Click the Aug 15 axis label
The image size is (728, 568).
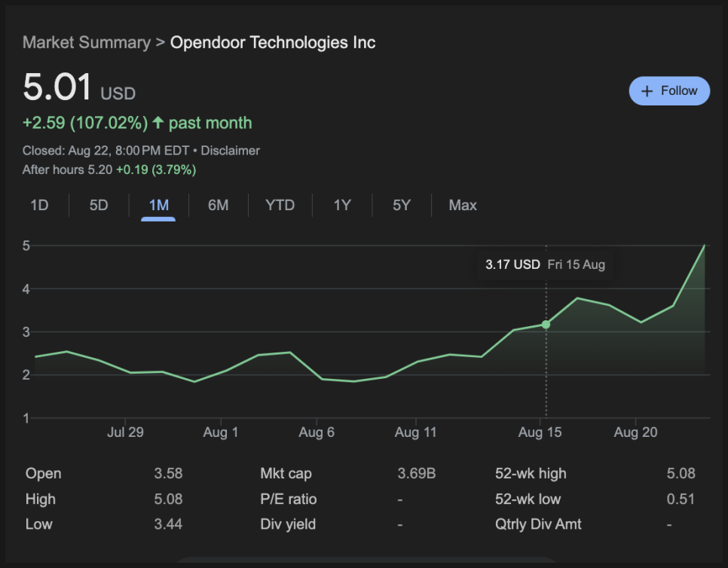[540, 432]
